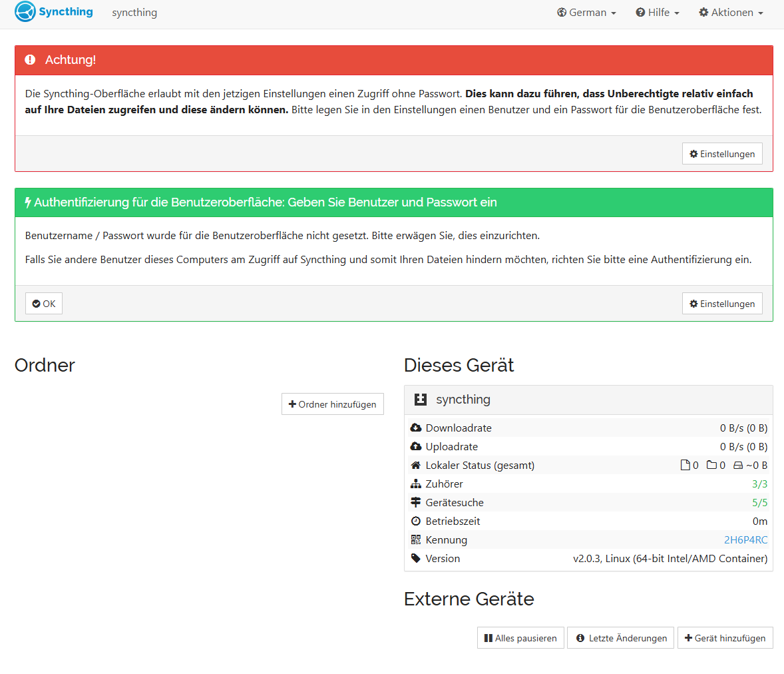The width and height of the screenshot is (784, 674).
Task: Open Einstellungen from the red Achtung warning
Action: [722, 154]
